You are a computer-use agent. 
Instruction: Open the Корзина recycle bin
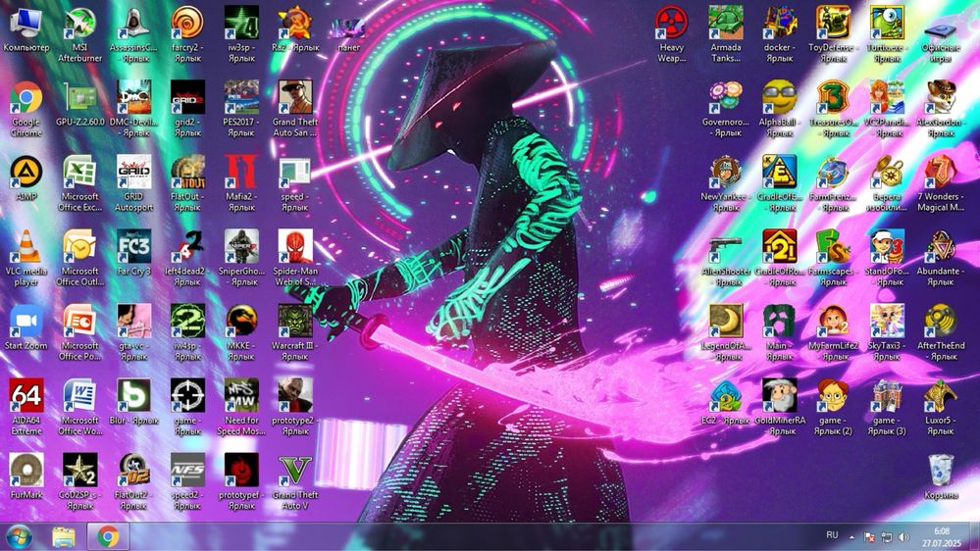(941, 471)
